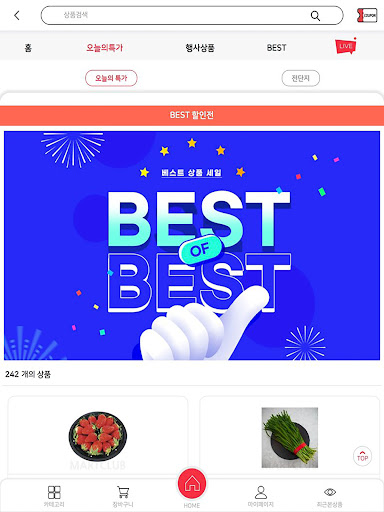The image size is (384, 512).
Task: Open 마이페이지 person icon
Action: coord(261,492)
